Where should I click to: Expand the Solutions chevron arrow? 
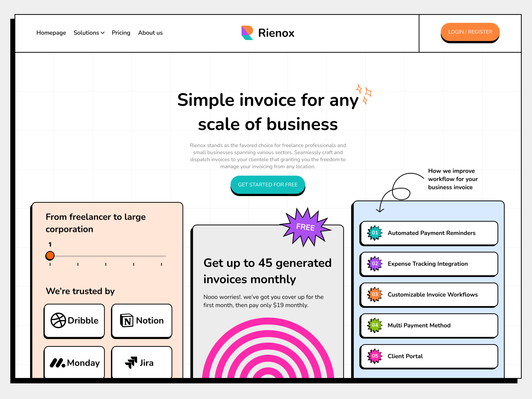(x=102, y=33)
